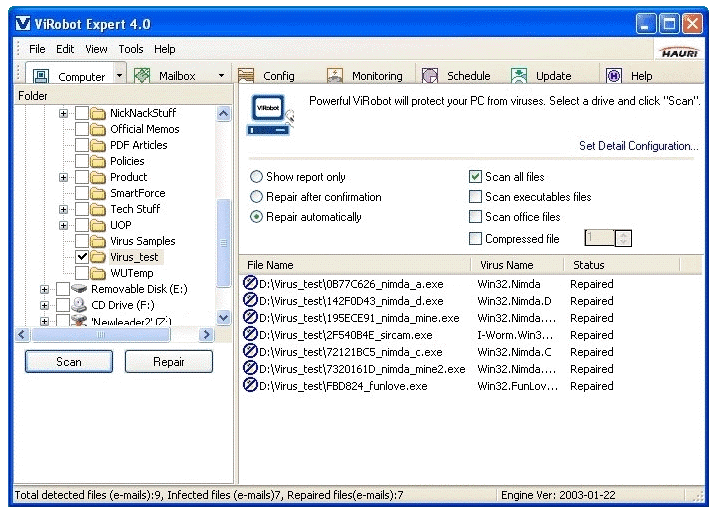Open the View menu
Screen dimensions: 720x518
[96, 49]
